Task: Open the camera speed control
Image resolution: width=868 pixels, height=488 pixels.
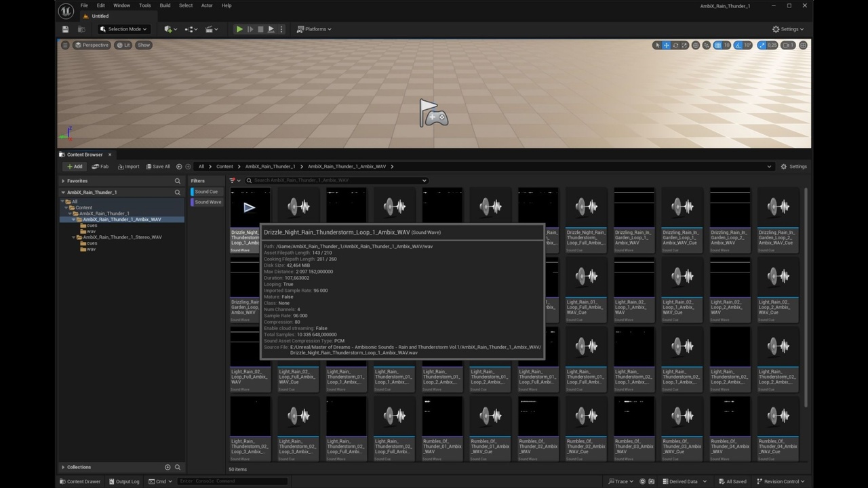Action: coord(788,45)
